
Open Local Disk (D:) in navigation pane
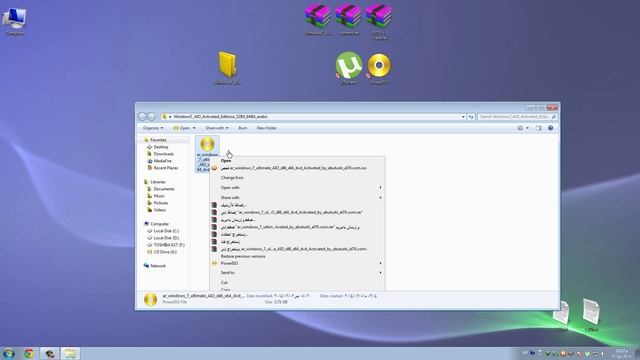166,238
